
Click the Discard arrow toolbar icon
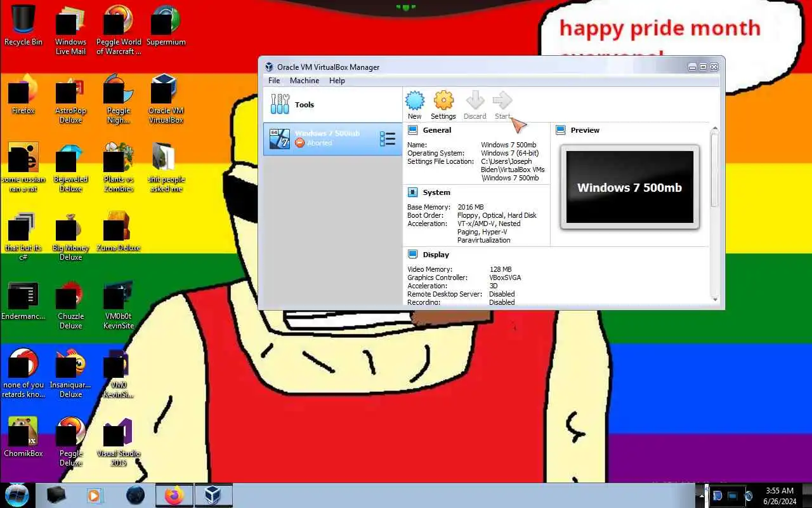(475, 105)
